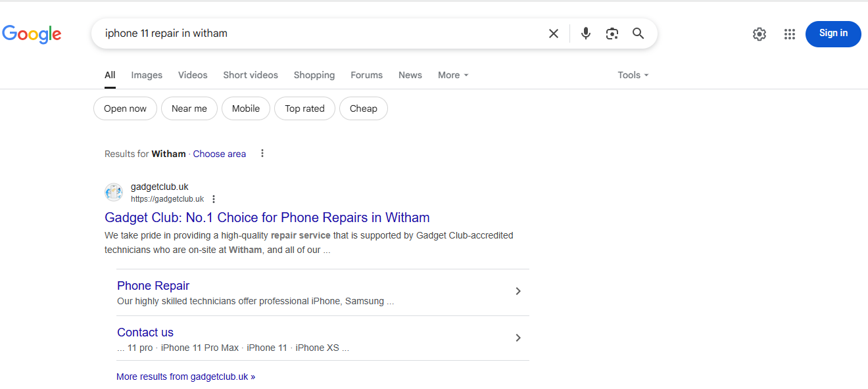This screenshot has width=868, height=389.
Task: Open the Phone Repair sitelink
Action: click(153, 286)
